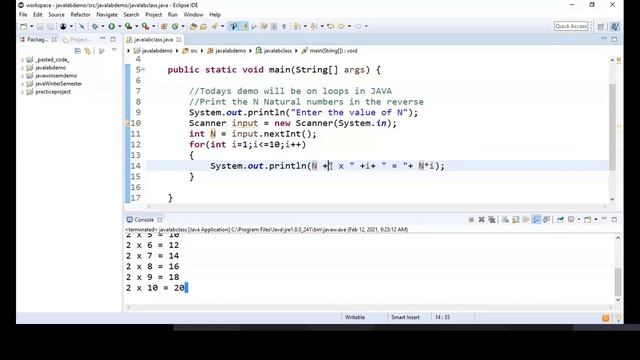Click the New file toolbar icon
Image resolution: width=640 pixels, height=360 pixels.
click(23, 27)
